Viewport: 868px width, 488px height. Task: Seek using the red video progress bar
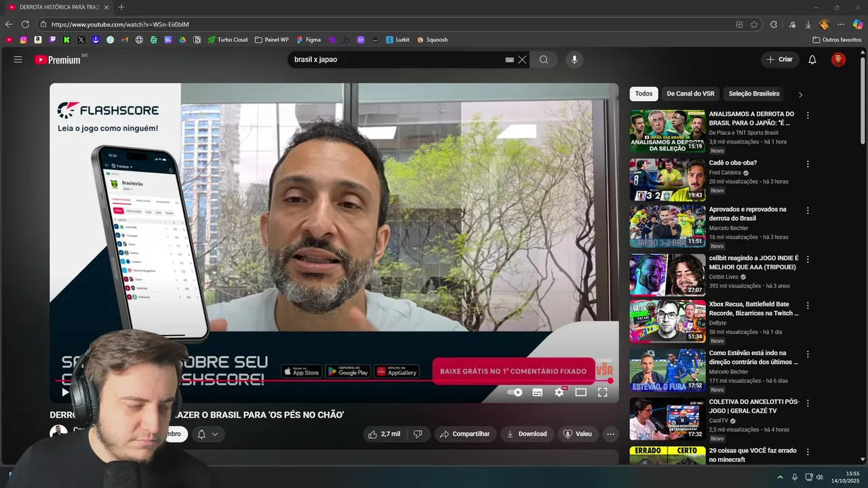[x=332, y=381]
